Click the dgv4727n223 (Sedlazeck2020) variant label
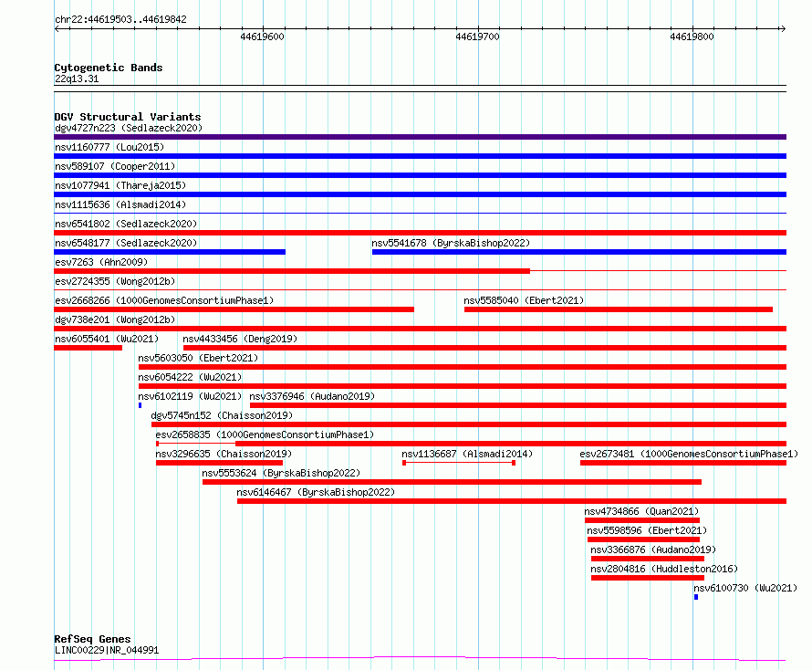Screen dimensions: 812x670 click(129, 128)
